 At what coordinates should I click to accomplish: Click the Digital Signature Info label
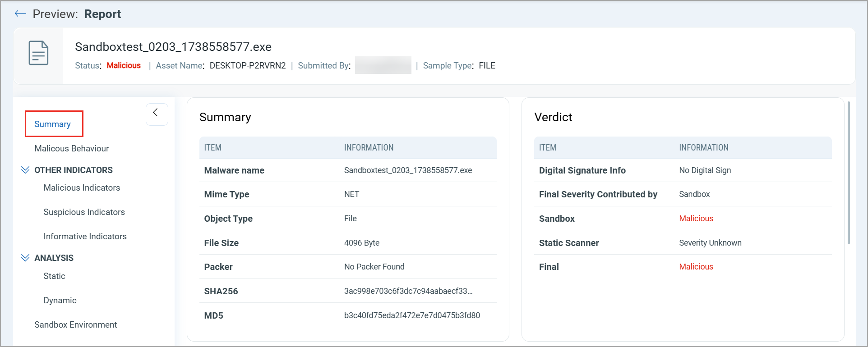(582, 170)
